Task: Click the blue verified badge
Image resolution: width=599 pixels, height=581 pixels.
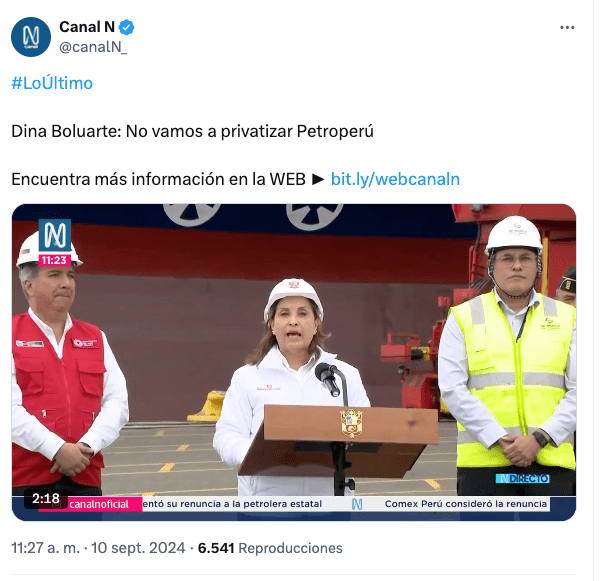Action: [x=126, y=28]
